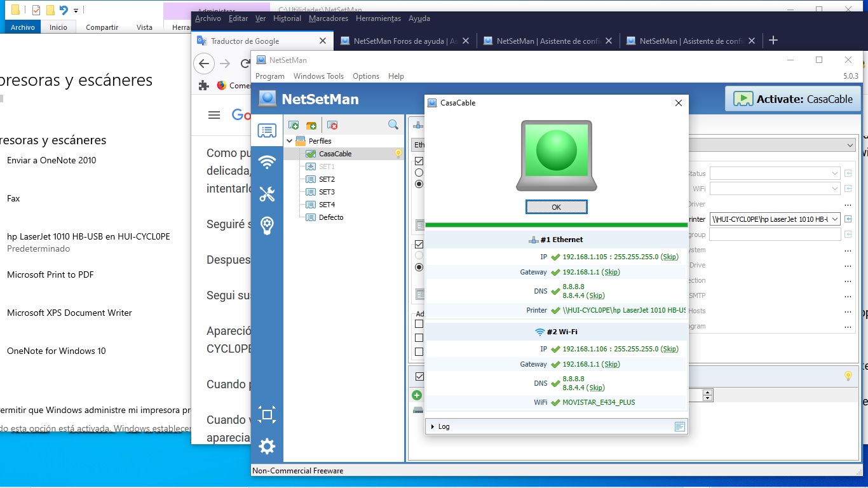Toggle the IP settings checkbox

point(419,161)
